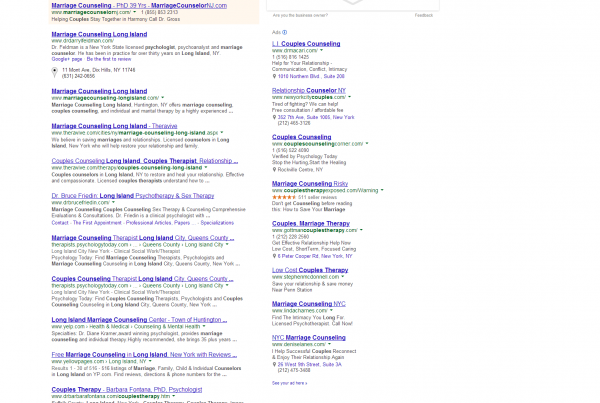Click the 6 Peter Cooper Rd address link

[x=315, y=256]
